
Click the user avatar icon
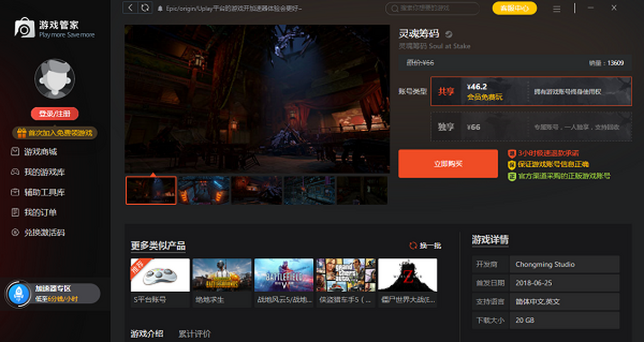54,79
